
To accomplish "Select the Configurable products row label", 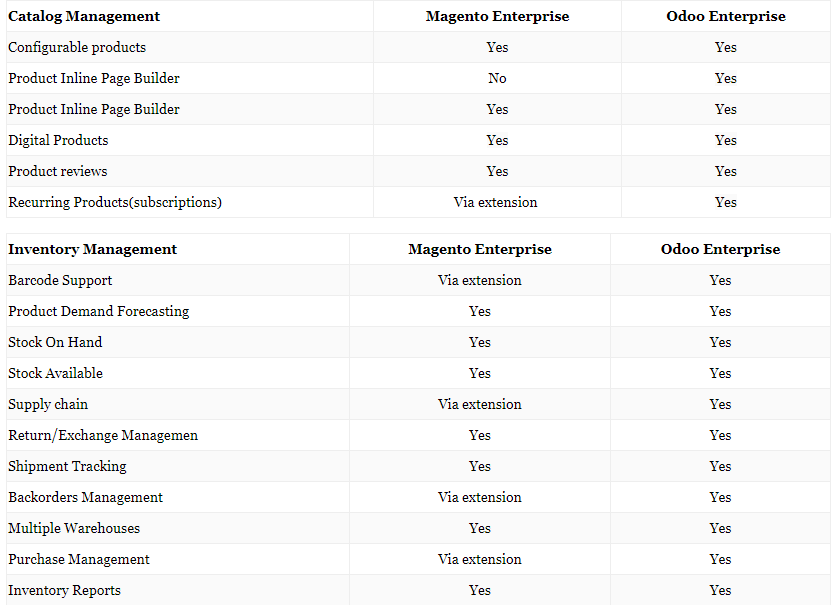I will 77,48.
